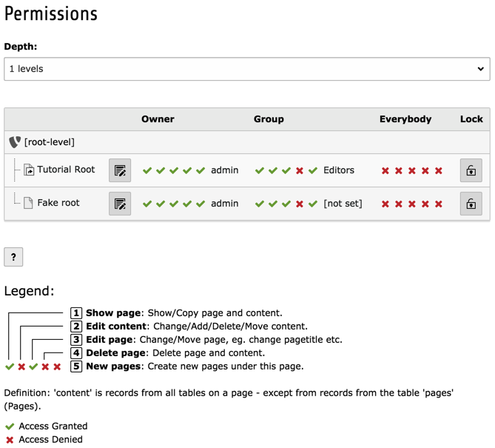Select the [root-level] tree label
Image resolution: width=495 pixels, height=448 pixels.
point(50,142)
